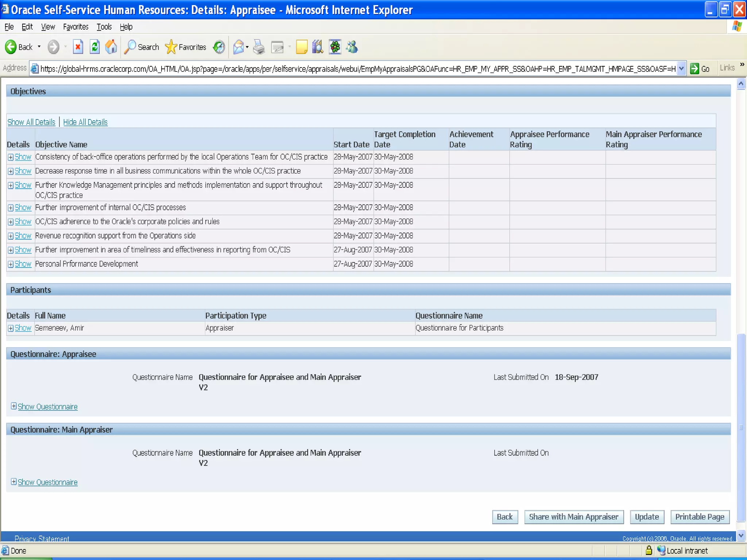Click the vertical scrollbar down arrow

741,535
